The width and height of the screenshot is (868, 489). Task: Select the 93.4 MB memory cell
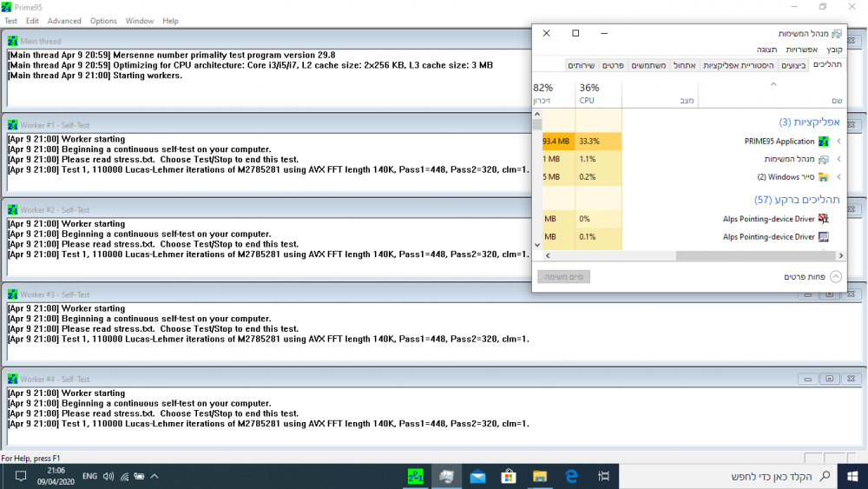tap(558, 142)
